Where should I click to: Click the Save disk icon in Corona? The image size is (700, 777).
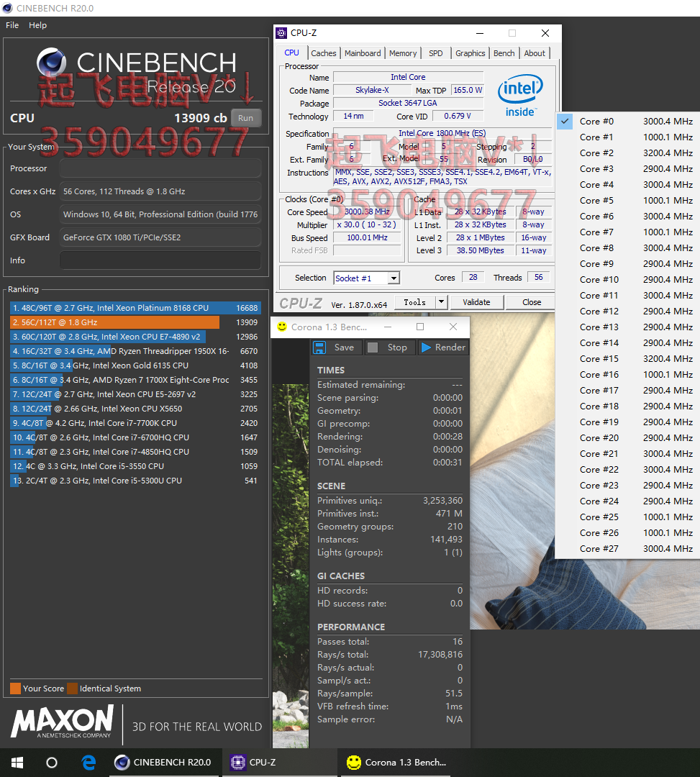[319, 347]
